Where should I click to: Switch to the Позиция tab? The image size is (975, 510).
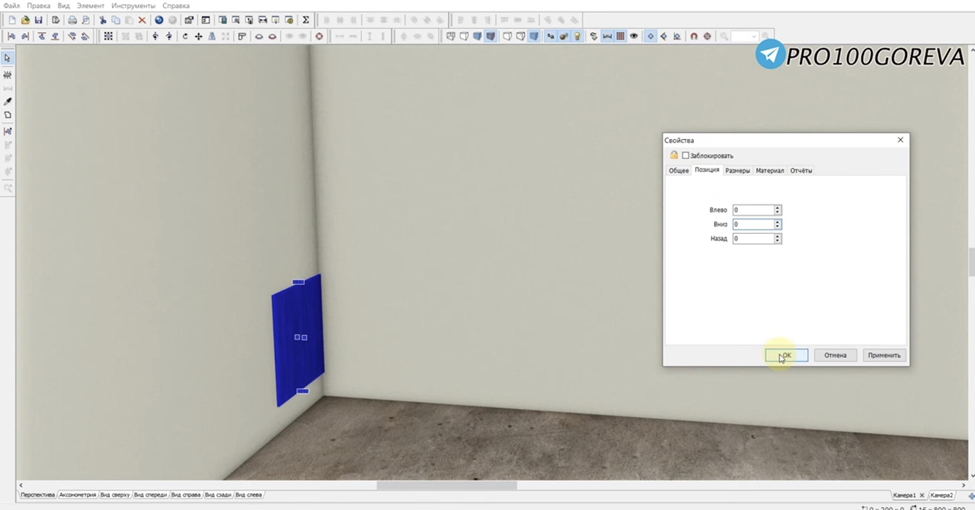click(706, 170)
